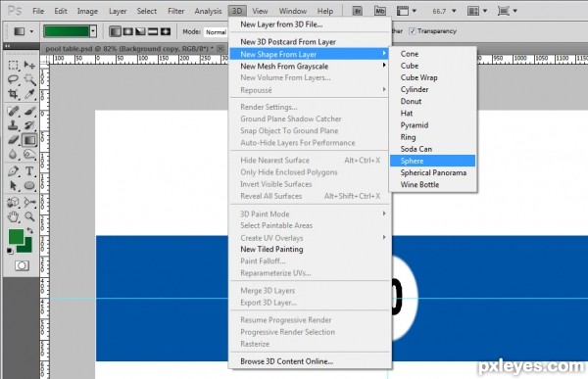
Task: Click Browse 3D Content Online
Action: click(x=310, y=361)
